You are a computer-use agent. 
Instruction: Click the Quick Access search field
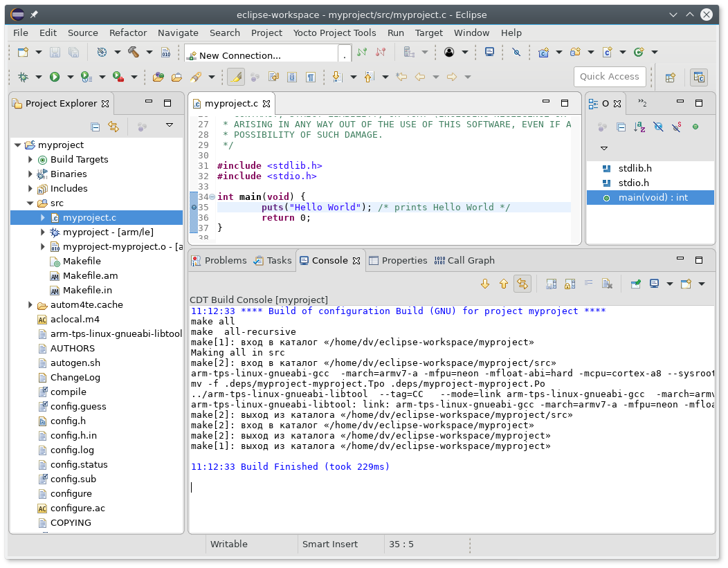[610, 77]
